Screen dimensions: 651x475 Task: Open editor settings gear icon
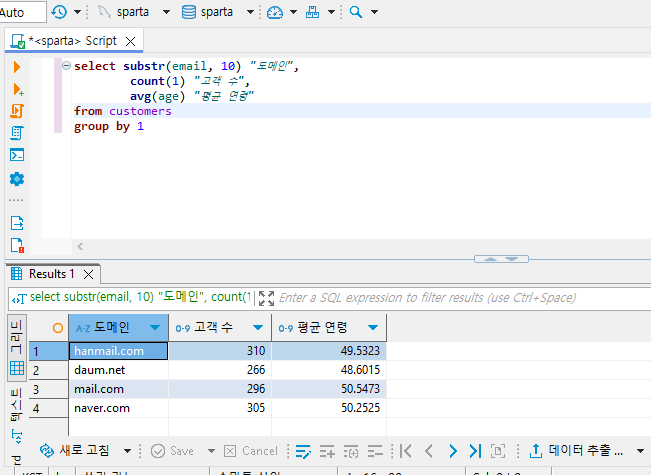click(x=17, y=179)
